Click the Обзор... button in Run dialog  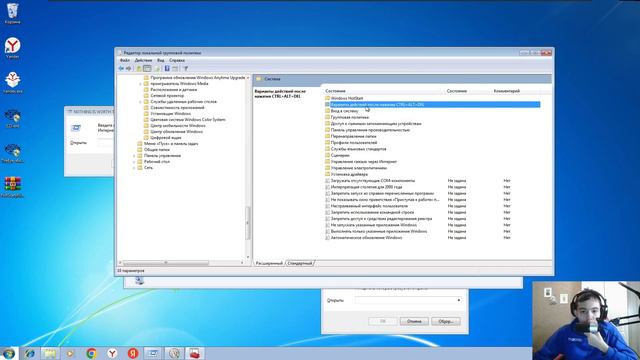[x=446, y=322]
